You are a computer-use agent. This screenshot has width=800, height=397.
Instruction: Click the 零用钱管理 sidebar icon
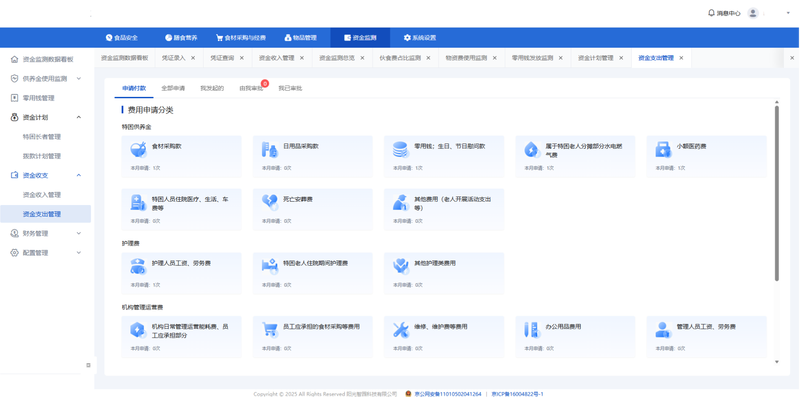pyautogui.click(x=14, y=98)
